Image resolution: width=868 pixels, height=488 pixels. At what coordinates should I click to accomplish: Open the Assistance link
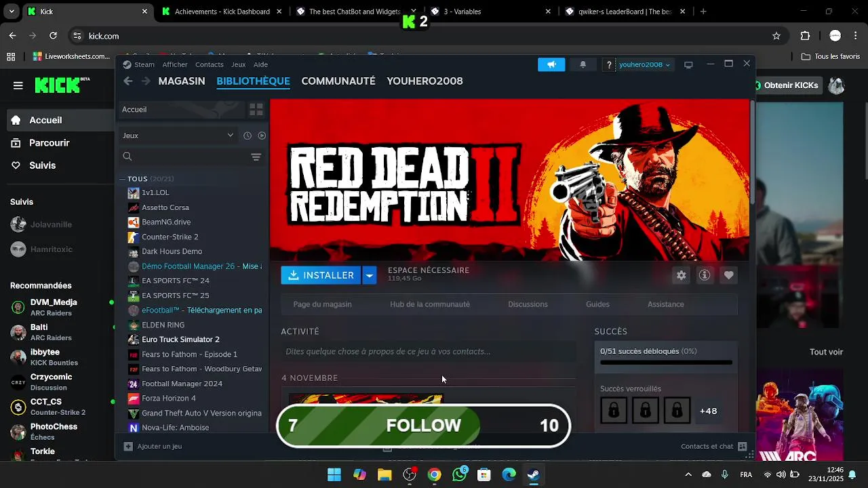(x=665, y=304)
